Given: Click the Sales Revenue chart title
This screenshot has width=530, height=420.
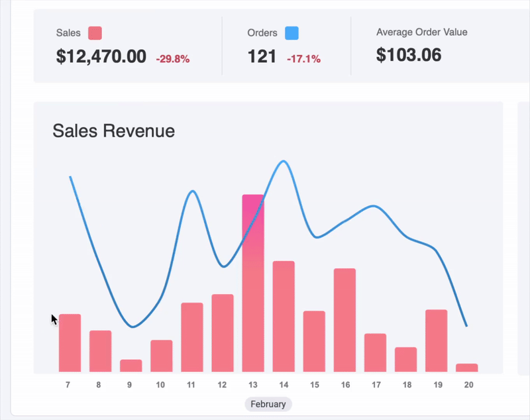Looking at the screenshot, I should 113,131.
